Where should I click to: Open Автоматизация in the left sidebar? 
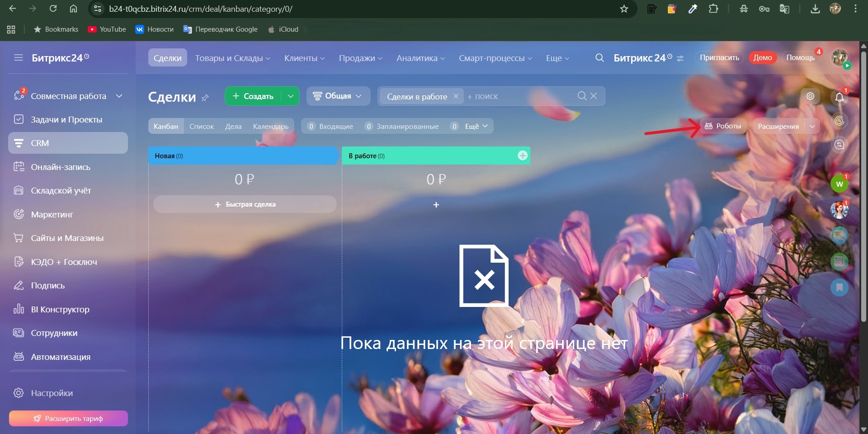pos(61,357)
